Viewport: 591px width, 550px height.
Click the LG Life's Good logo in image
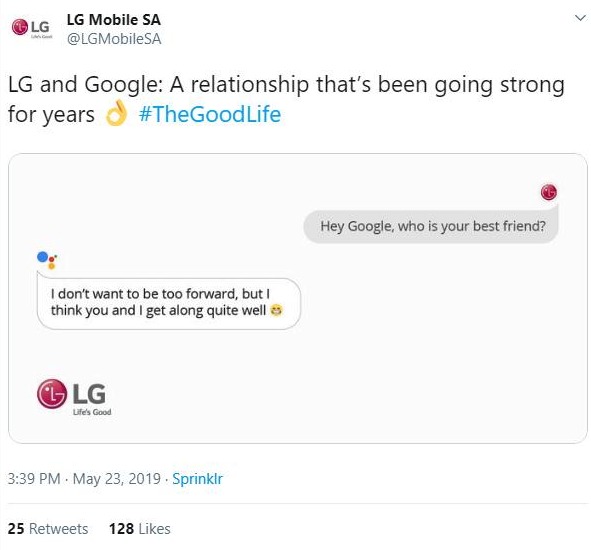(x=74, y=397)
